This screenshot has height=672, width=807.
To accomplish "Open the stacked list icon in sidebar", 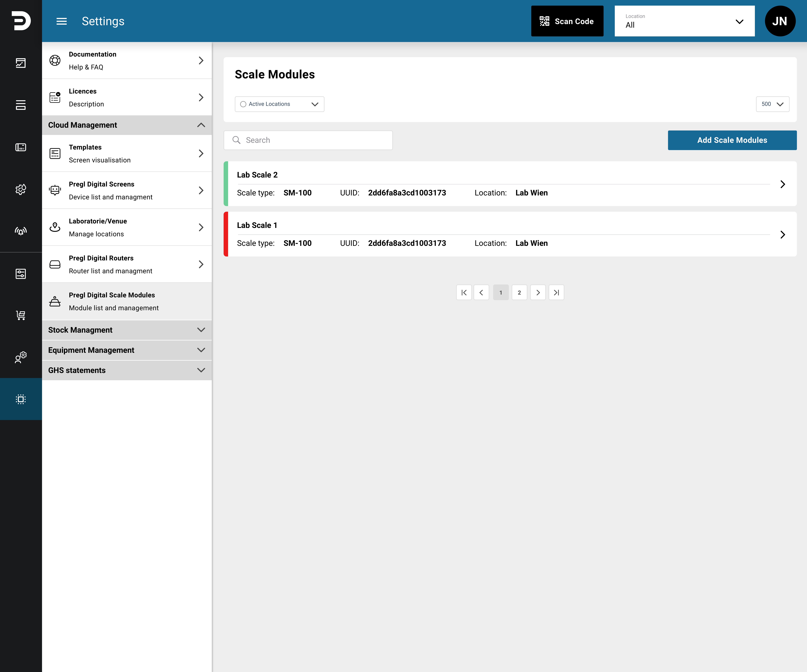I will [x=21, y=105].
